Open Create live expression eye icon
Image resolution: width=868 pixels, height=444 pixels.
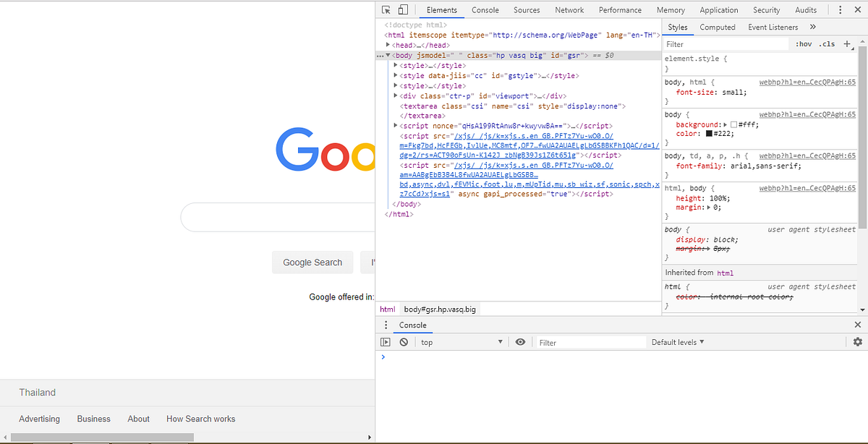[x=521, y=341]
